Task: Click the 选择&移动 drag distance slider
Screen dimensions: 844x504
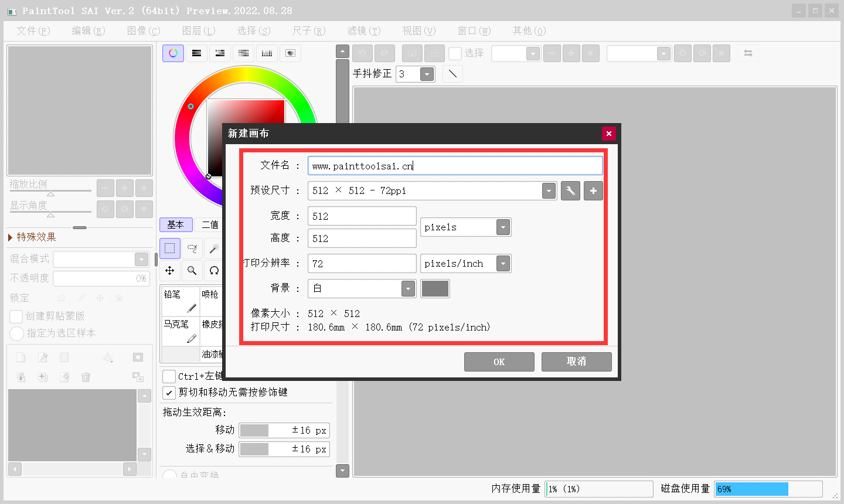Action: (x=284, y=449)
